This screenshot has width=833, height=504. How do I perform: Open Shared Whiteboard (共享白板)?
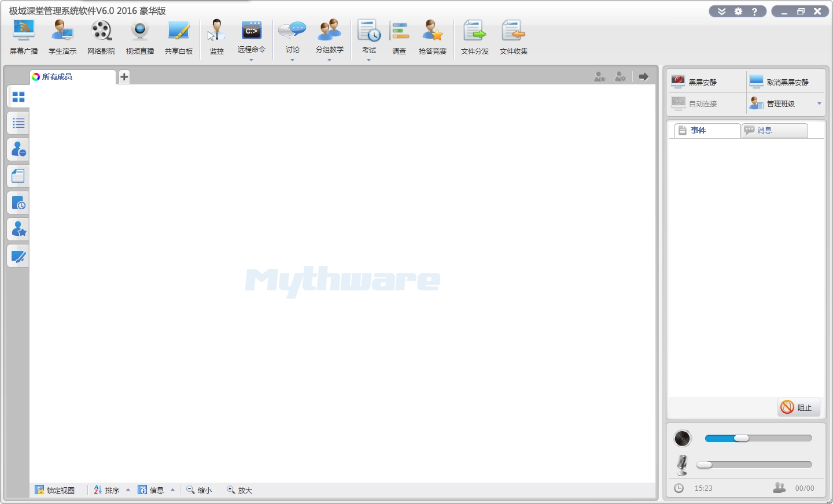178,37
